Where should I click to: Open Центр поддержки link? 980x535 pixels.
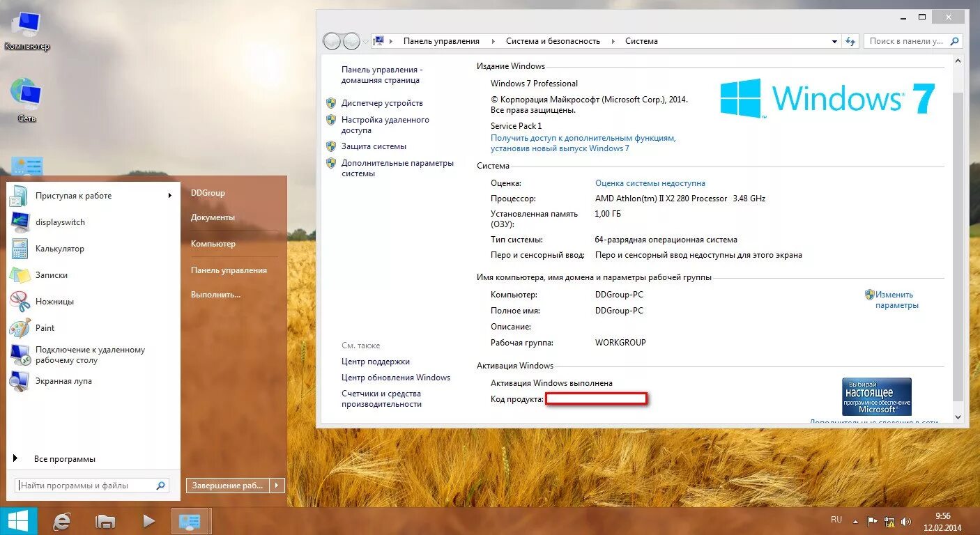point(376,362)
